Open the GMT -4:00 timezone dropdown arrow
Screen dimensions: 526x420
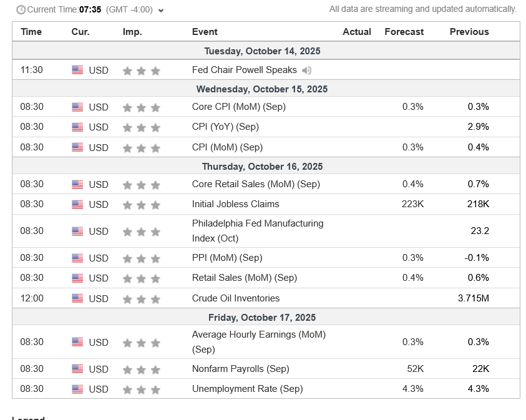tap(161, 11)
